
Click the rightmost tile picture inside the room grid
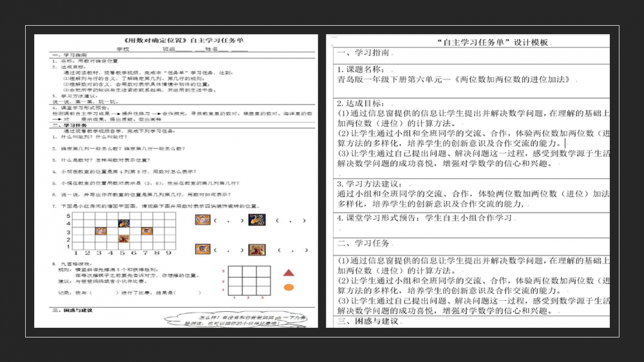point(146,231)
